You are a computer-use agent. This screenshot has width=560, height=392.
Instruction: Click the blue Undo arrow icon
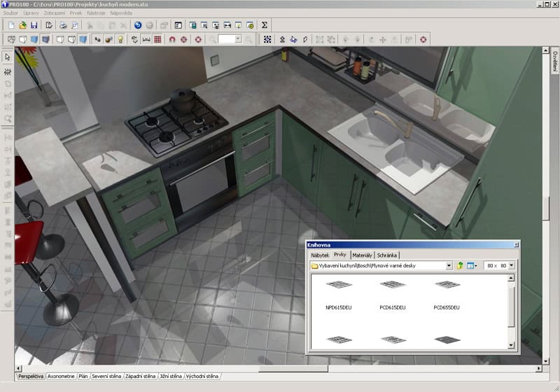[138, 25]
